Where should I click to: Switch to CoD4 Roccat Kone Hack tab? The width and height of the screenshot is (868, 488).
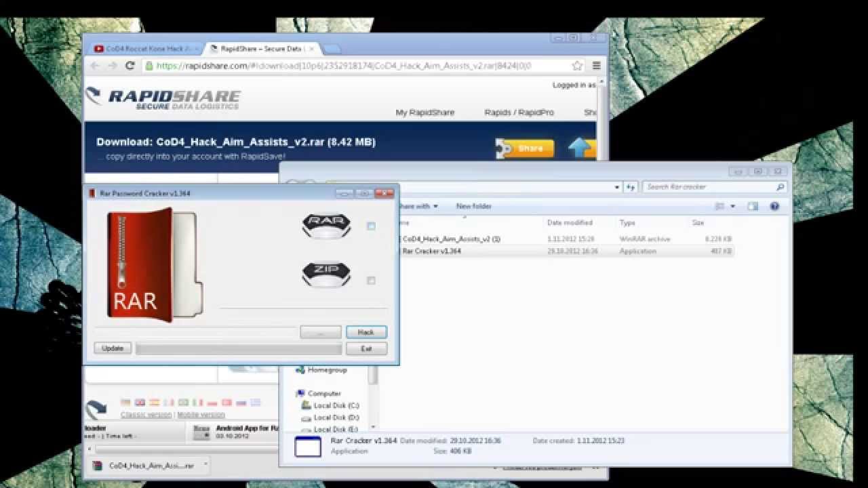(146, 49)
